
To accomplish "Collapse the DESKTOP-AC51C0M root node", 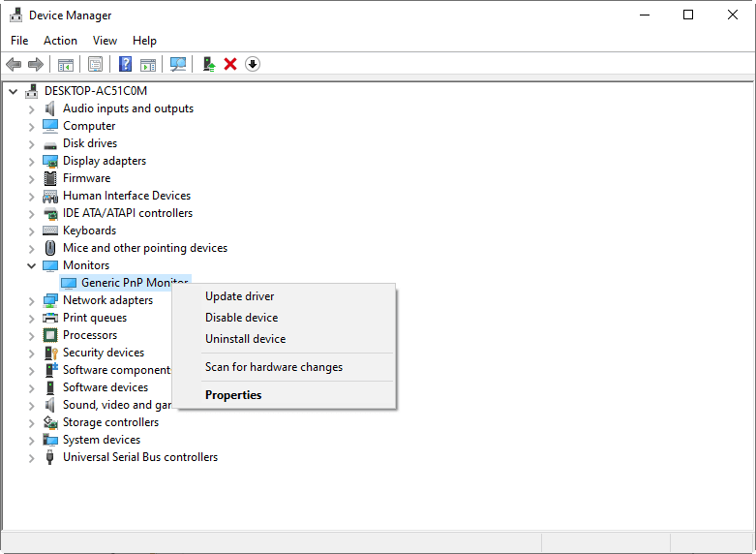I will (13, 91).
